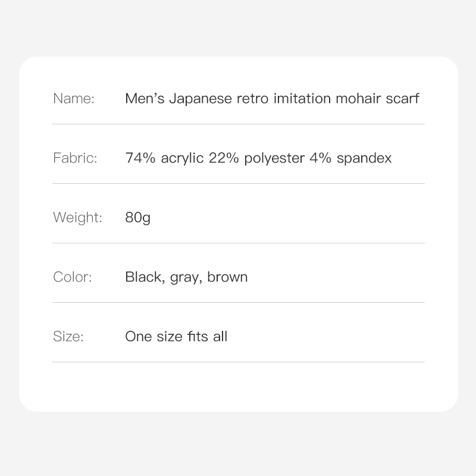Click the divider line below Fabric row
The image size is (476, 476).
pyautogui.click(x=238, y=183)
